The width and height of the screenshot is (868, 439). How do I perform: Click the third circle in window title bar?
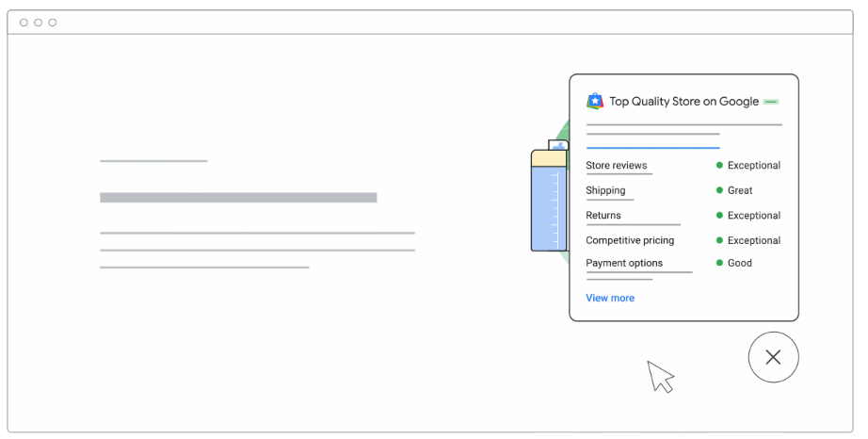[52, 23]
